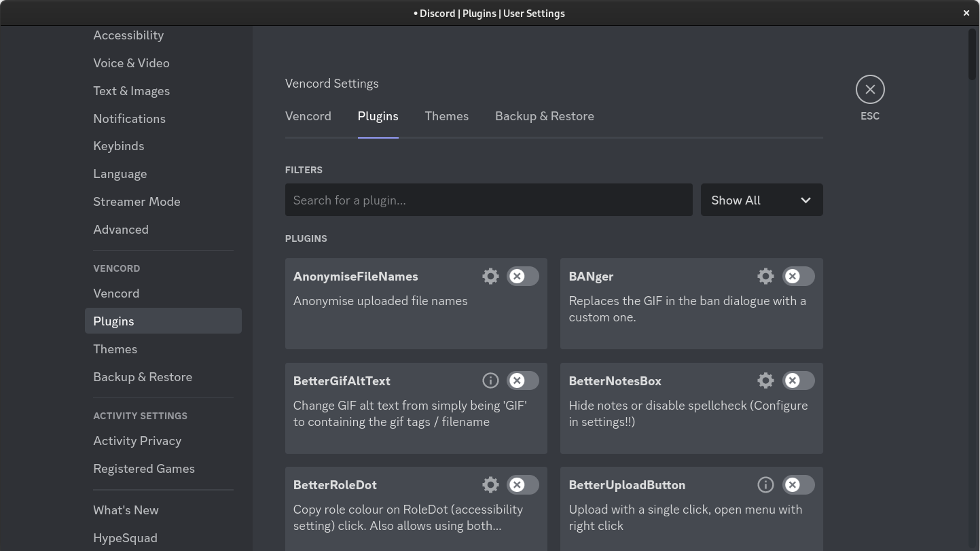Click the BetterGifAltText plugin title
Viewport: 980px width, 551px height.
(342, 381)
